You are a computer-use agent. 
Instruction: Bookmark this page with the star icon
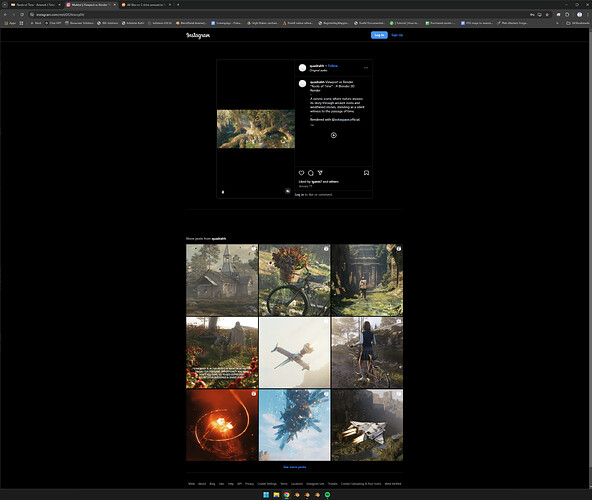pyautogui.click(x=547, y=14)
